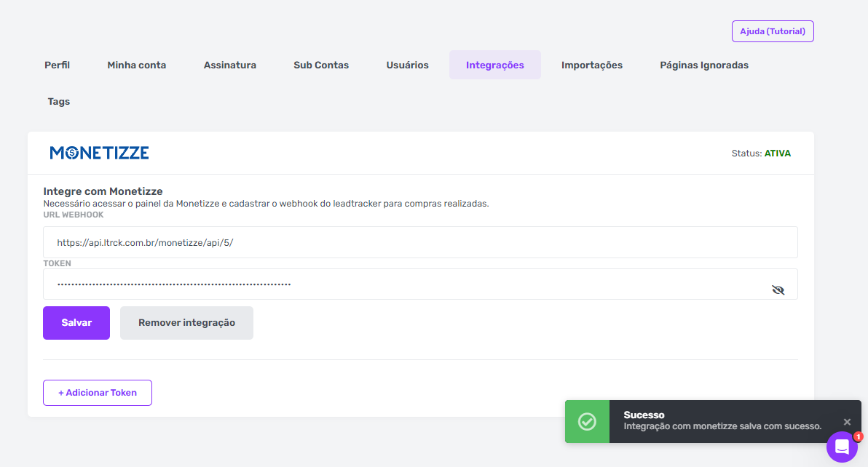Click the ATIVA status text
This screenshot has width=868, height=467.
tap(777, 153)
